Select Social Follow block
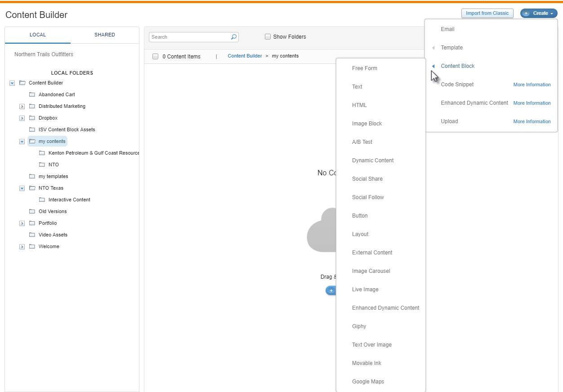Viewport: 563px width, 392px height. pyautogui.click(x=368, y=197)
